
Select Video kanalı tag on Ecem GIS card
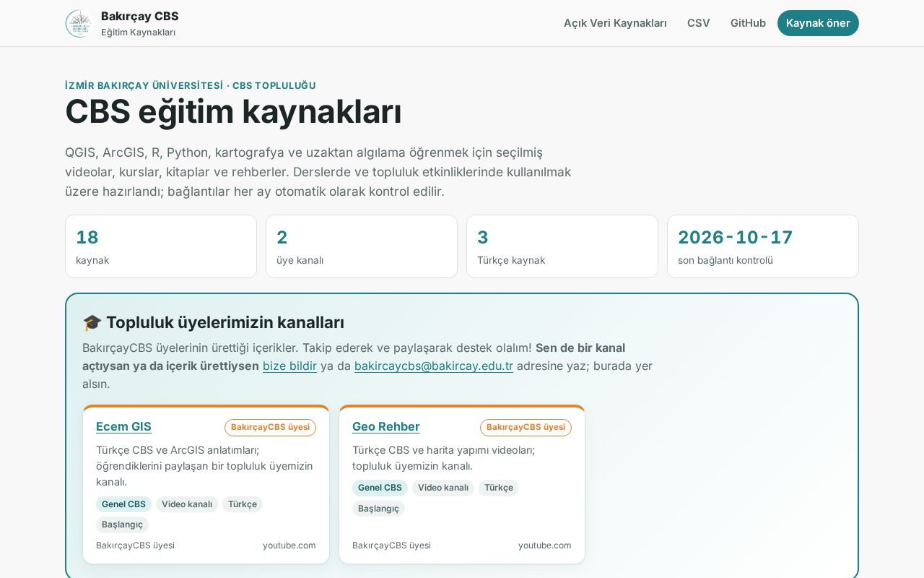[x=187, y=504]
